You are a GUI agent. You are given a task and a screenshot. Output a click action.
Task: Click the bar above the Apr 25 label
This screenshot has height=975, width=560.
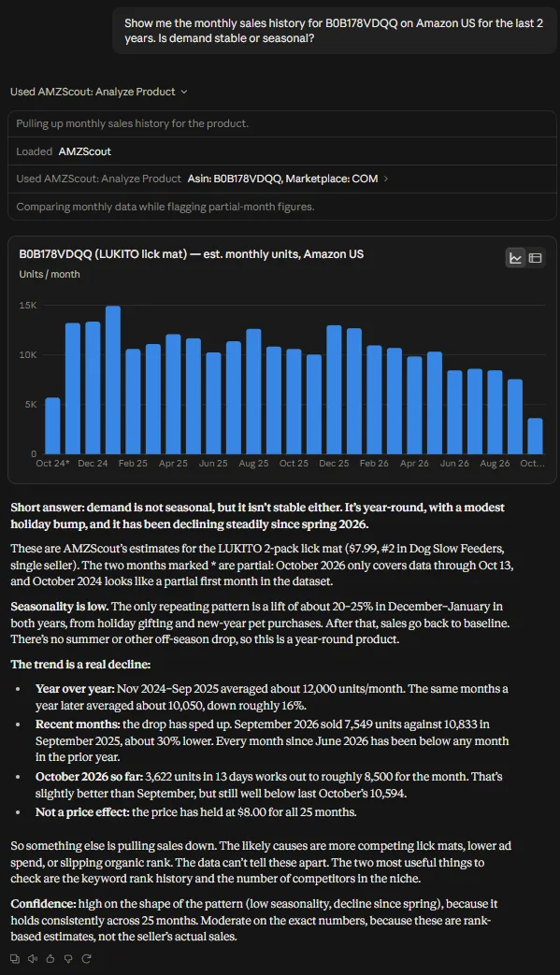[173, 394]
